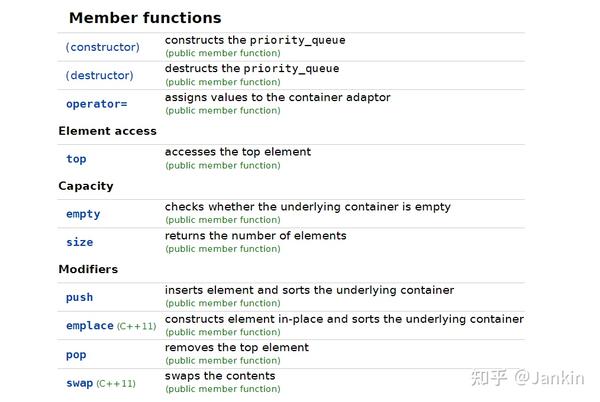Open the swap member function link
Viewport: 600px width, 402px height.
79,383
